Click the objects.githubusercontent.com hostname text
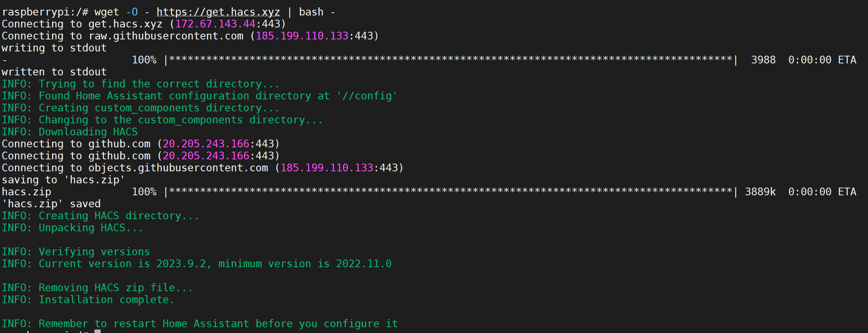 (178, 168)
